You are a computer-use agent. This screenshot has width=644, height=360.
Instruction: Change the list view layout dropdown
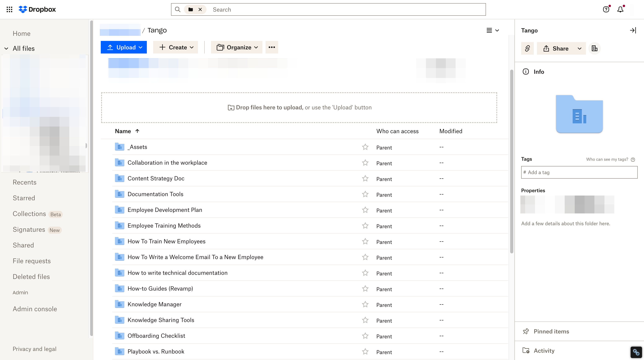492,30
